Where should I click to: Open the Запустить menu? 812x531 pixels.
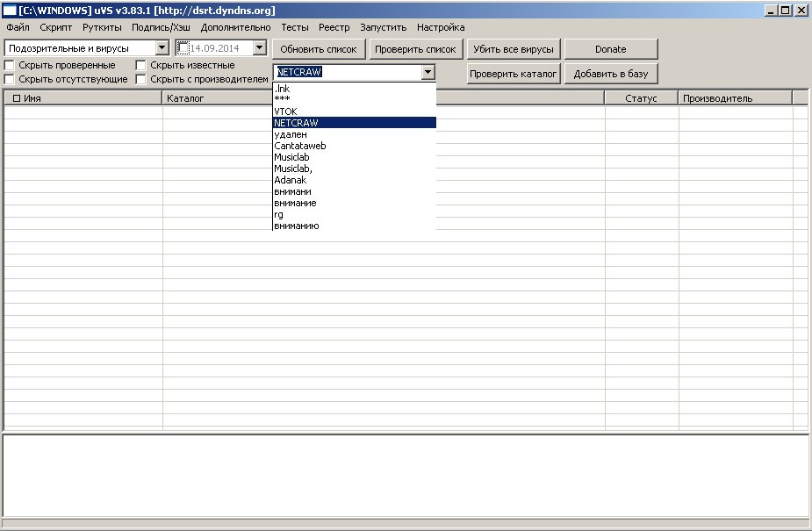pos(384,27)
